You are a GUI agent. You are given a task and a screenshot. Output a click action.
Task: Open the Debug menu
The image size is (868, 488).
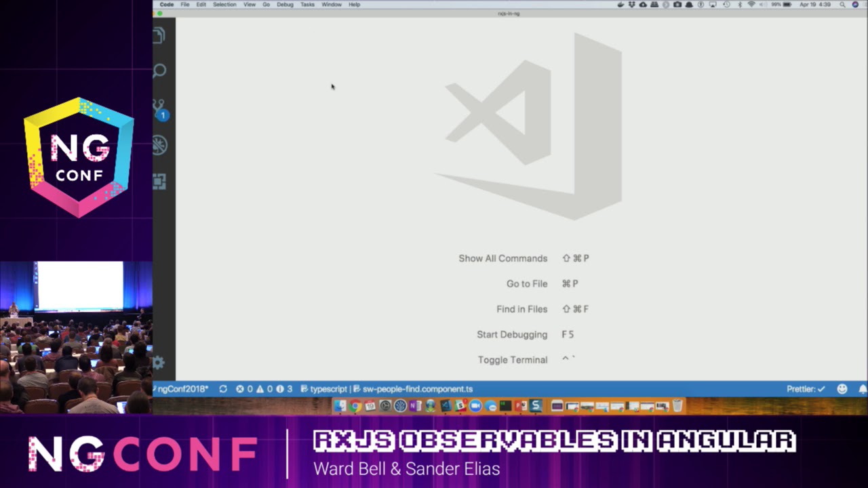pos(285,5)
